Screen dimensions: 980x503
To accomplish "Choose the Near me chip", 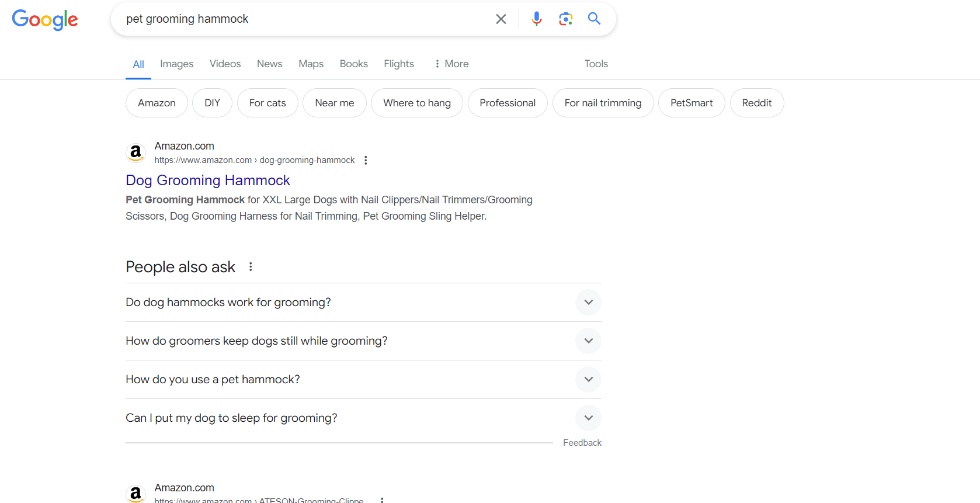I will point(334,103).
